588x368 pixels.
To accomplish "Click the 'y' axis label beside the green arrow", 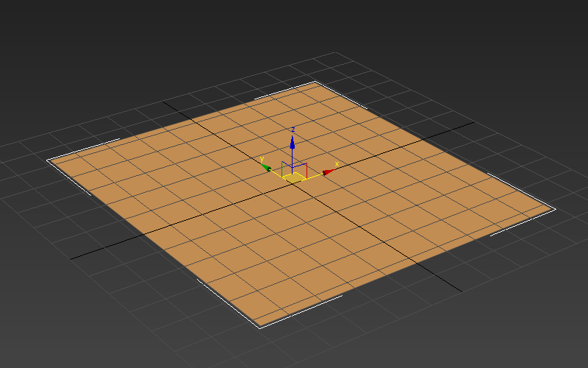I will pyautogui.click(x=262, y=159).
